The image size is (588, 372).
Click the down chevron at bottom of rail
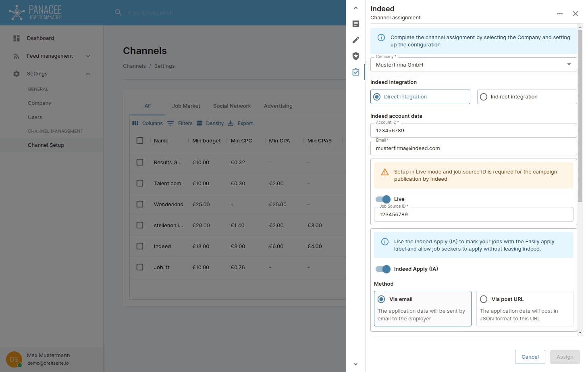click(x=355, y=364)
